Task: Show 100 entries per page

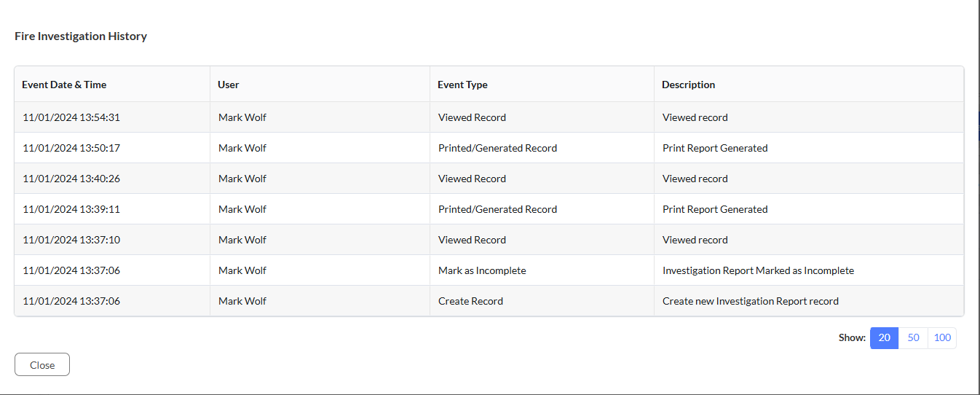Action: 942,338
